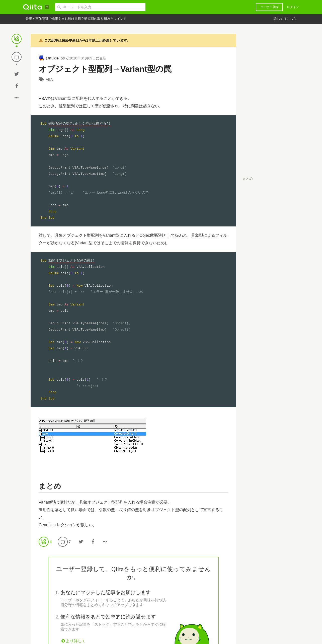Click the watch window screenshot image
The height and width of the screenshot is (644, 322).
tap(92, 436)
